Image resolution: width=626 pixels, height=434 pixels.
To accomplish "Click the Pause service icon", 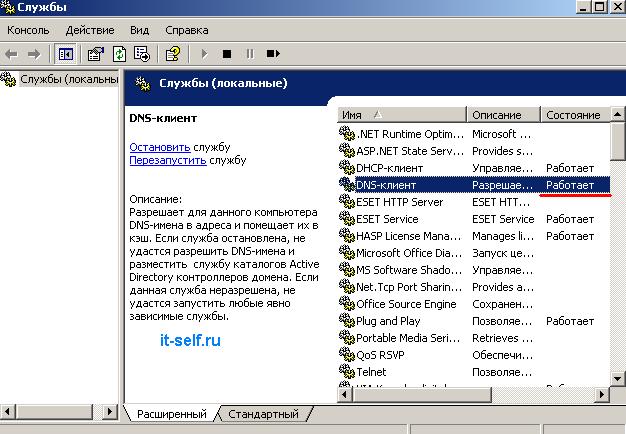I will tap(250, 54).
